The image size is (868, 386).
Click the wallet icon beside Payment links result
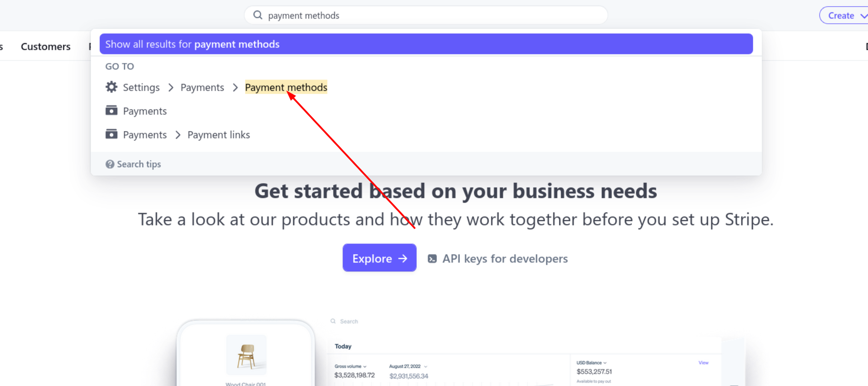coord(111,135)
